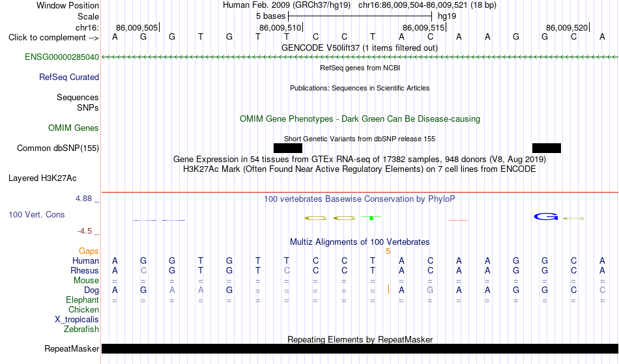This screenshot has height=364, width=619.
Task: Click 'Publications: Sequences in Scientific Articles' title
Action: coord(360,88)
